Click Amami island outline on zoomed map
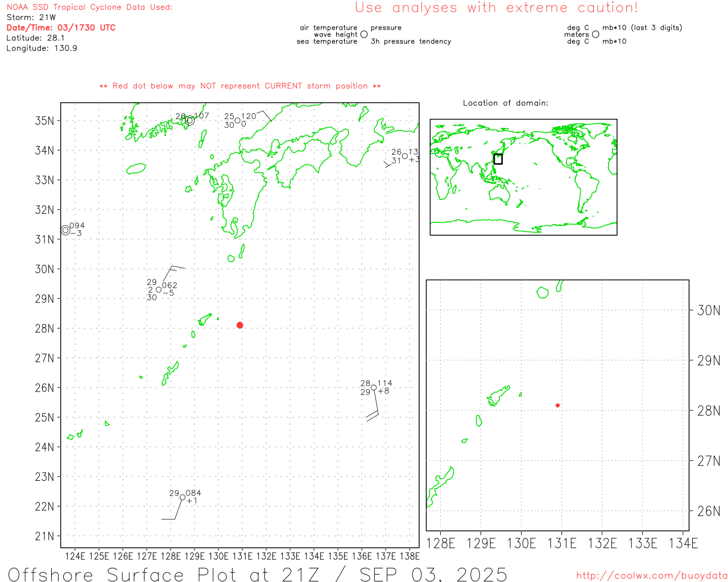This screenshot has width=728, height=582. [x=498, y=396]
